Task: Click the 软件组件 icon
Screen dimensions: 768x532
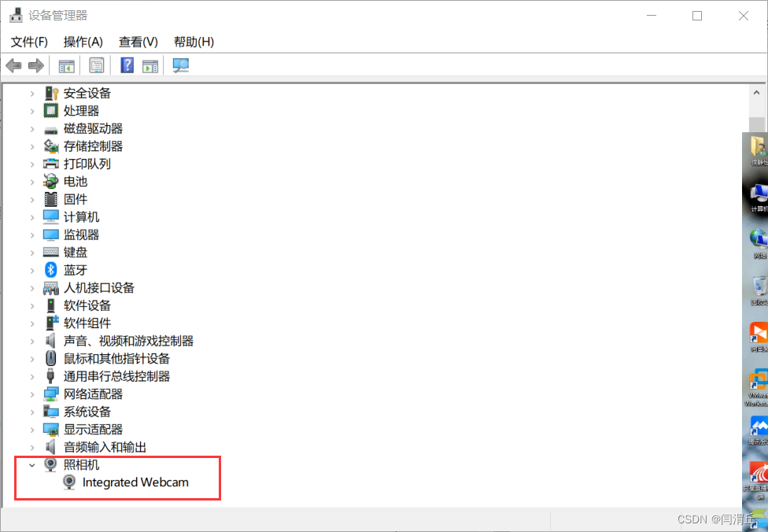Action: 51,323
